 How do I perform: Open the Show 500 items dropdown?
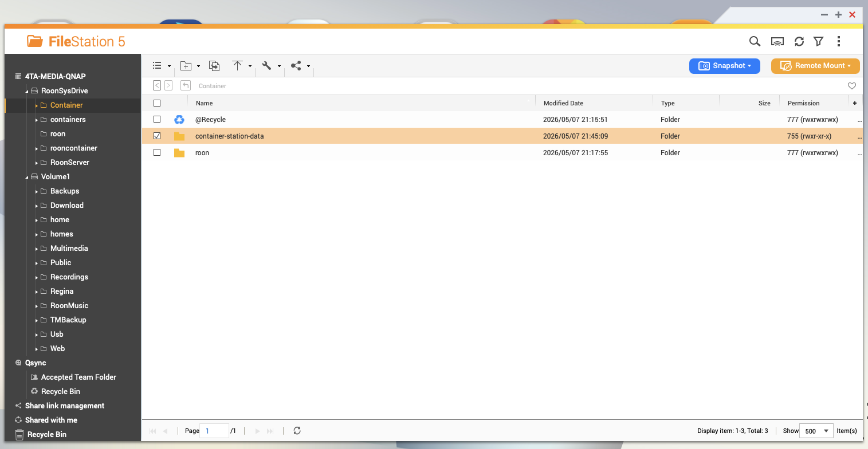click(816, 431)
